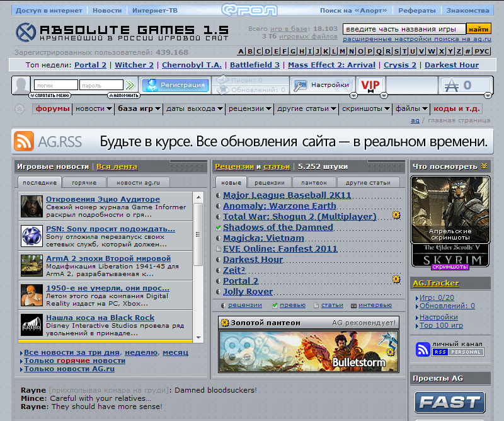
Task: Click the Absolute Games logo icon
Action: point(26,32)
